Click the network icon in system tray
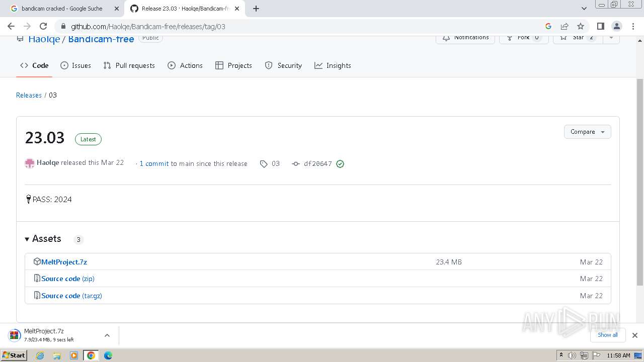The image size is (644, 362). pyautogui.click(x=584, y=355)
